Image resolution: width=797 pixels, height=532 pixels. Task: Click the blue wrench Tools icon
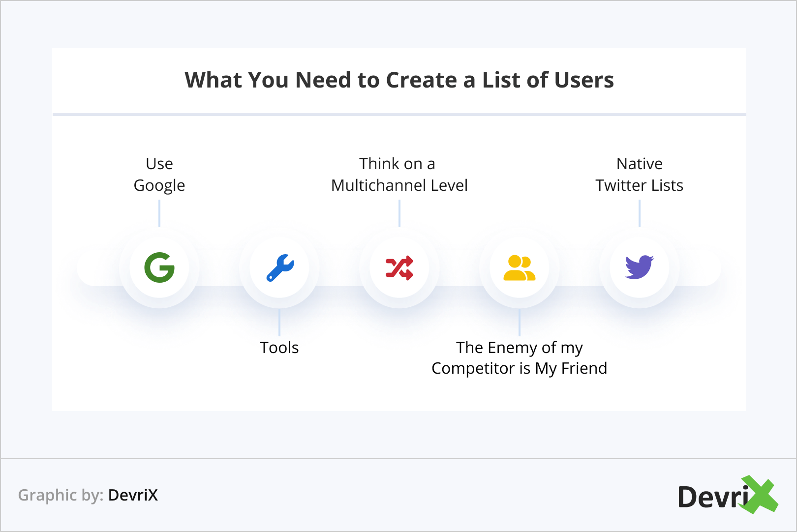[280, 268]
